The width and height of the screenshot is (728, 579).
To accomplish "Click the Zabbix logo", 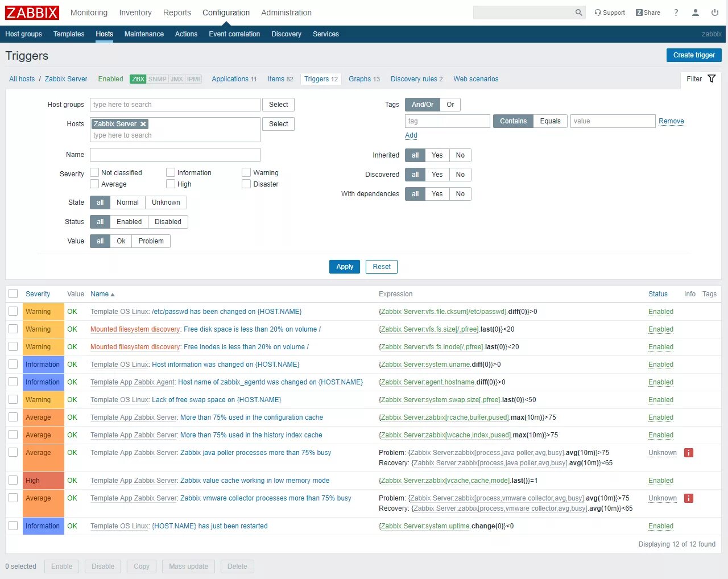I will point(32,13).
